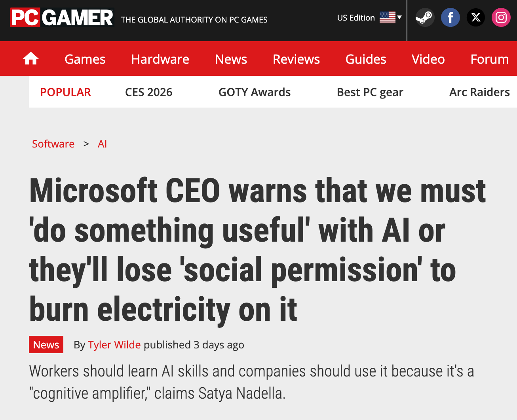This screenshot has width=517, height=420.
Task: Go to the Video section
Action: click(x=428, y=59)
